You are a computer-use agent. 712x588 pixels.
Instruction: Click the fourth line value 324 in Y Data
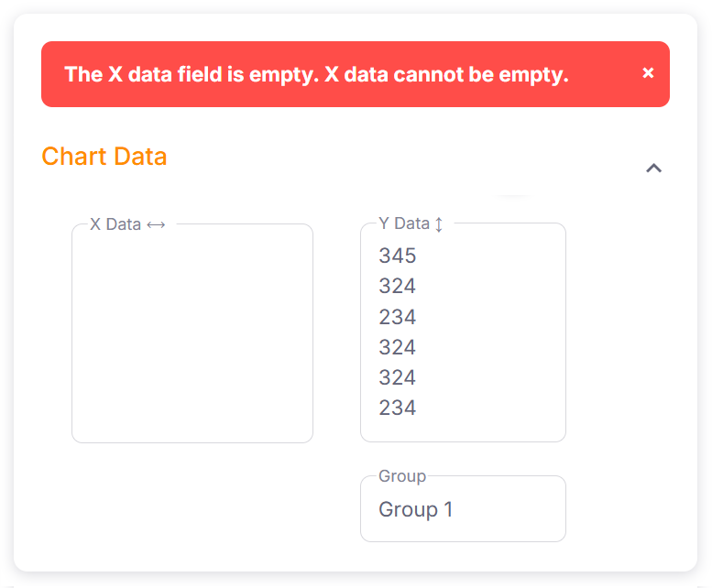pyautogui.click(x=398, y=347)
